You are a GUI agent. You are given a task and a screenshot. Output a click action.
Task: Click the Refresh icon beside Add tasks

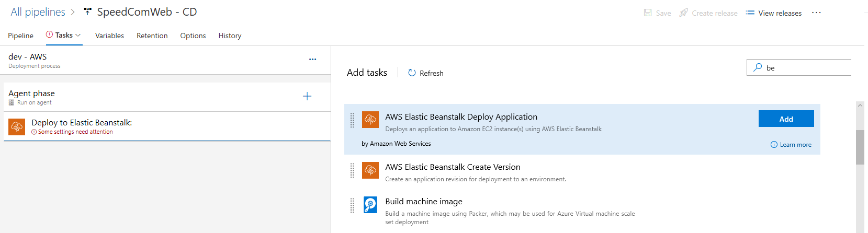click(412, 73)
